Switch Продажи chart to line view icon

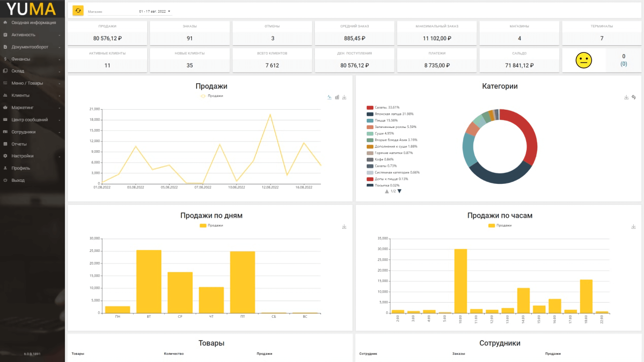[x=329, y=97]
